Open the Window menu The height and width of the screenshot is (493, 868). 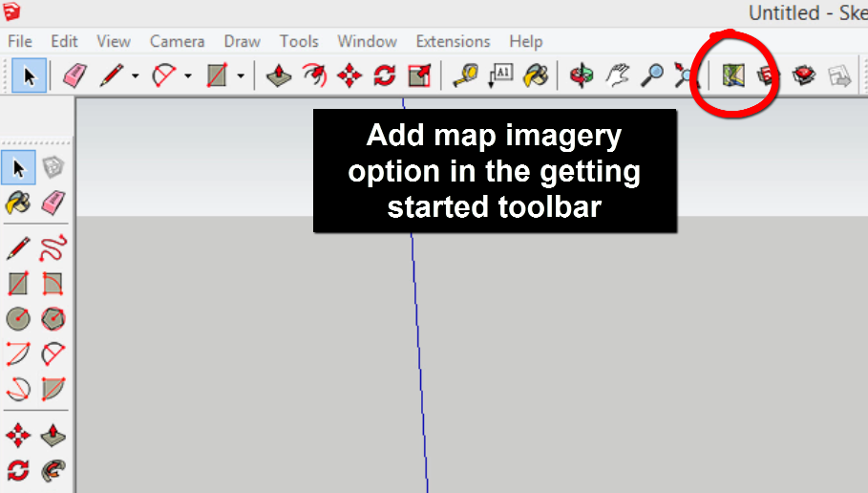click(x=367, y=41)
